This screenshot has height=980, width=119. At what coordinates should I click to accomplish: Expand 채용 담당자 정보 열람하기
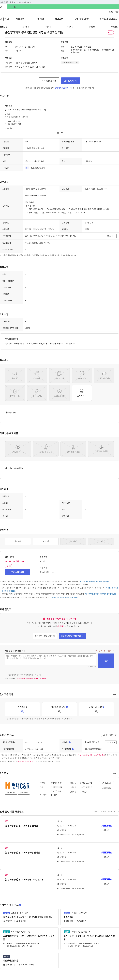coord(72,636)
